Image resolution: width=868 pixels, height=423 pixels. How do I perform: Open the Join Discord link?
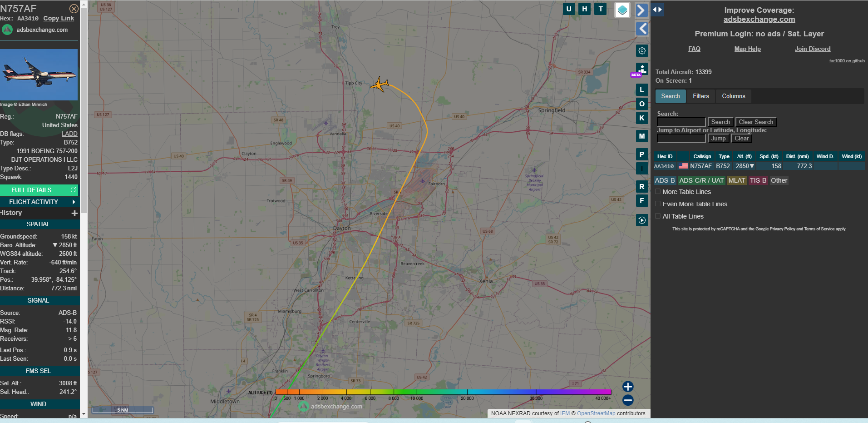[x=813, y=49]
